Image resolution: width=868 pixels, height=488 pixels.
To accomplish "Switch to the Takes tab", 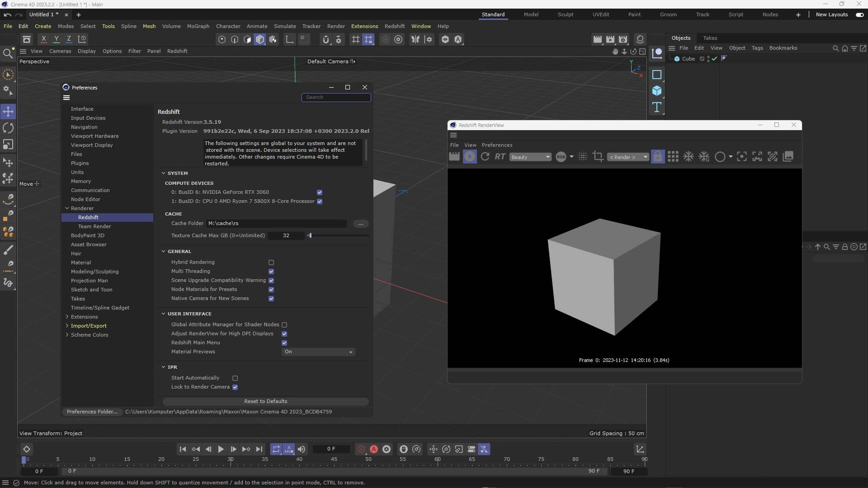I will (x=710, y=38).
